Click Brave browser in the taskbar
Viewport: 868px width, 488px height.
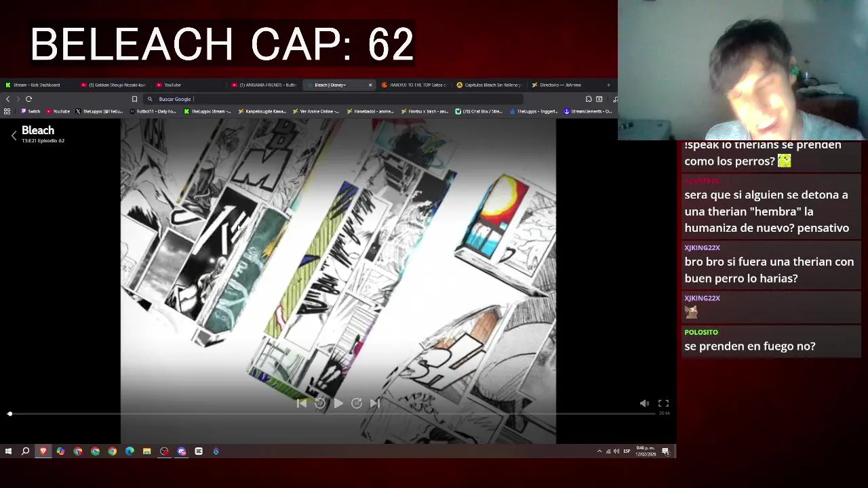(x=43, y=451)
